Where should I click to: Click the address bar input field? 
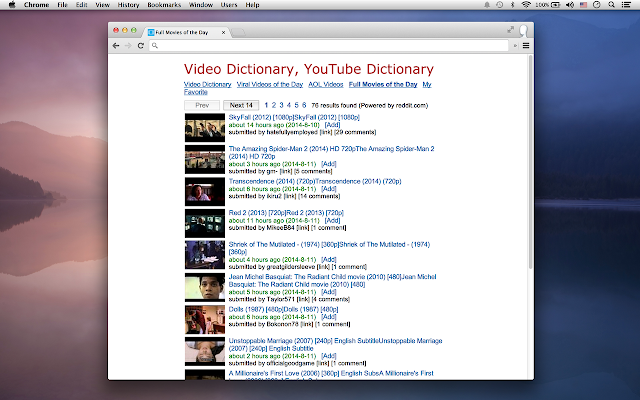329,46
